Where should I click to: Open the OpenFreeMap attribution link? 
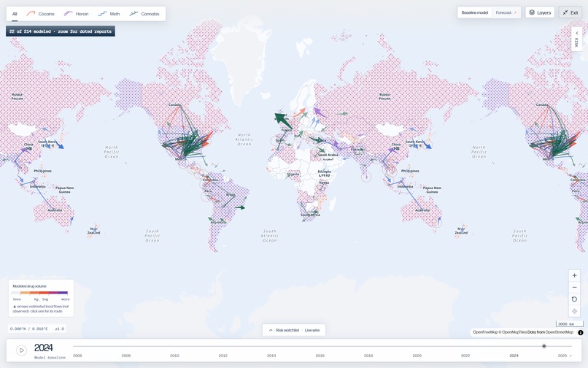tap(485, 332)
